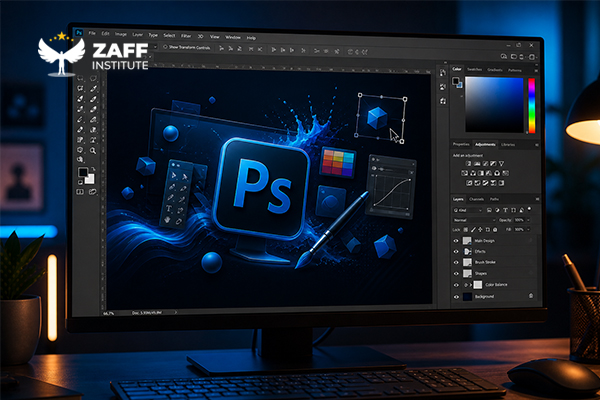600x400 pixels.
Task: Open the Layers panel menu icon
Action: [537, 199]
